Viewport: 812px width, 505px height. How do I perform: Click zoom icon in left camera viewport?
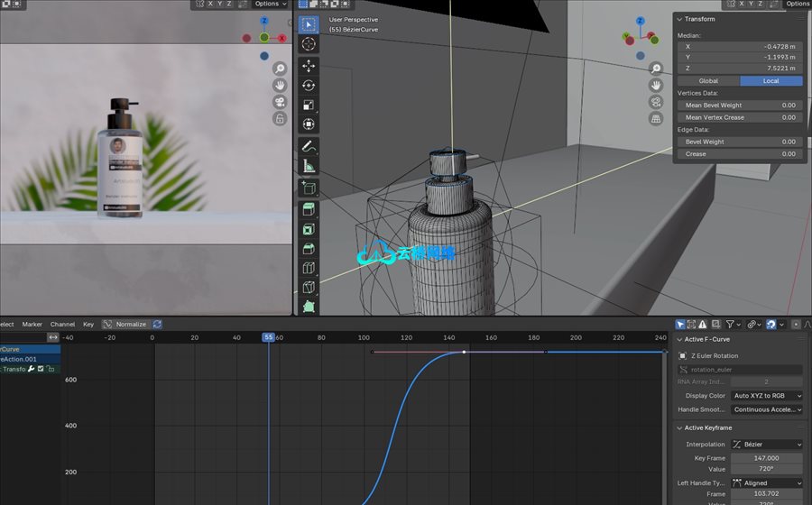tap(280, 69)
